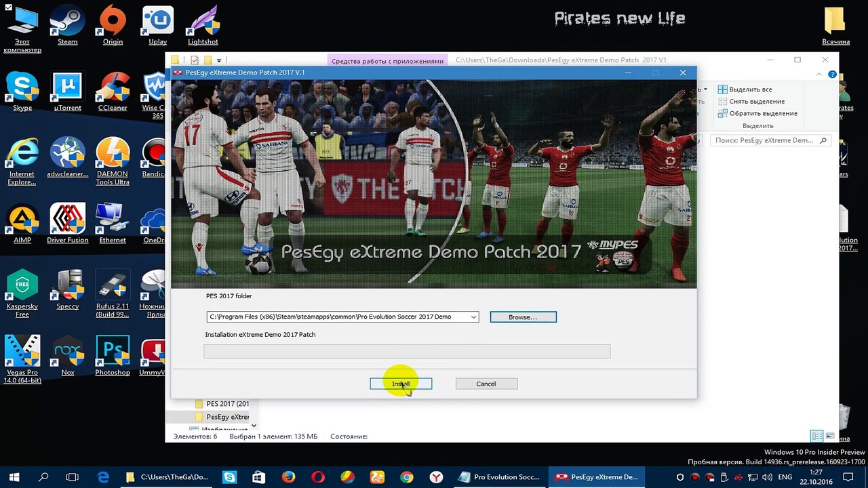
Task: Select the Photoshop desktop icon
Action: click(x=113, y=356)
